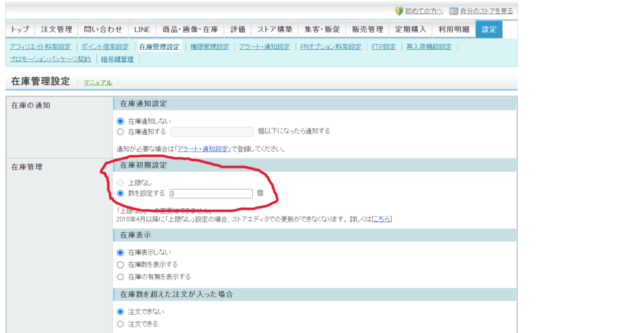Click the stock notification threshold input field

click(x=212, y=132)
